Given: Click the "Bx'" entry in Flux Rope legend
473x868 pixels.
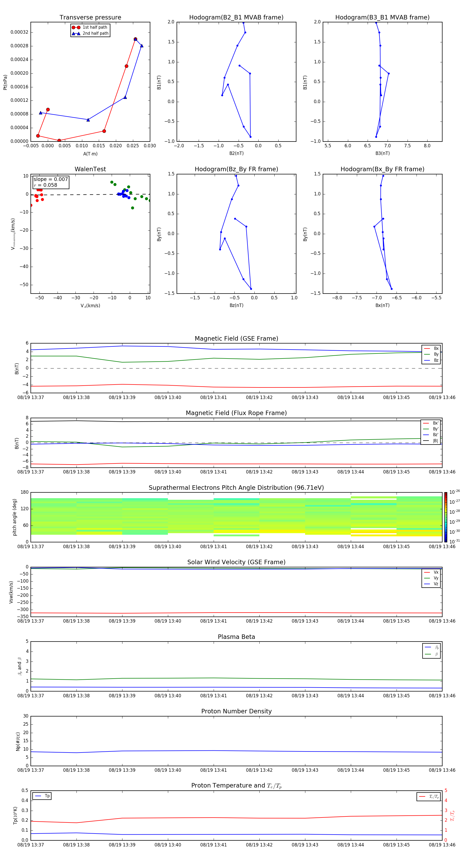Looking at the screenshot, I should tap(431, 423).
